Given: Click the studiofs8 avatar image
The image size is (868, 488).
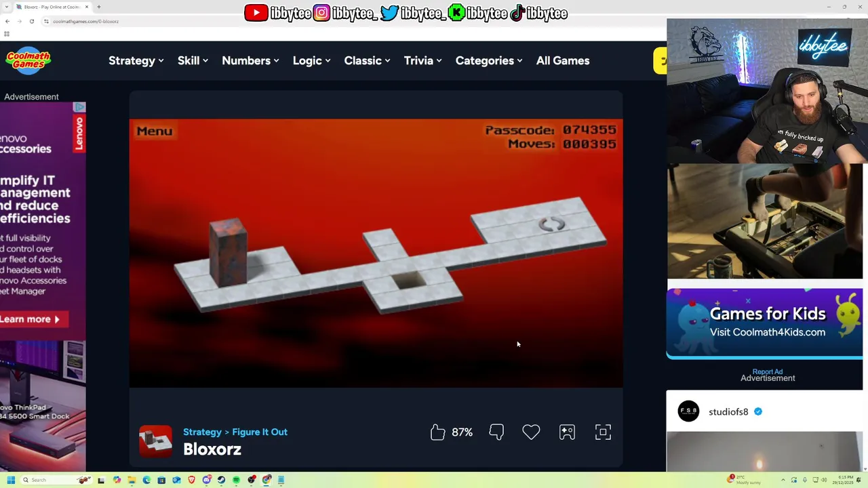Looking at the screenshot, I should [x=688, y=411].
